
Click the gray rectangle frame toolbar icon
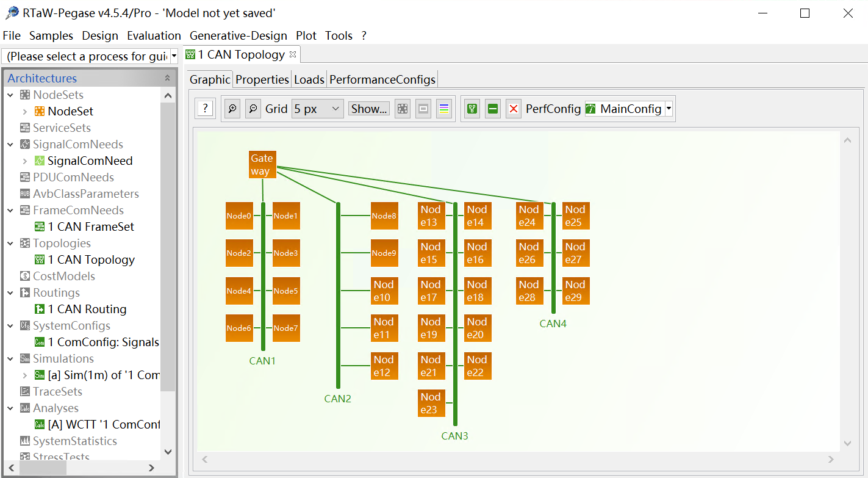pyautogui.click(x=423, y=109)
